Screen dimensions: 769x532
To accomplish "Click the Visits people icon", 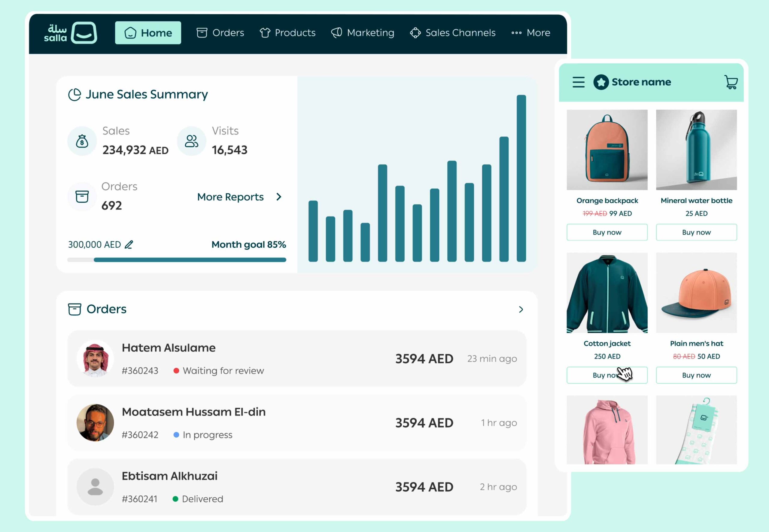I will tap(191, 141).
